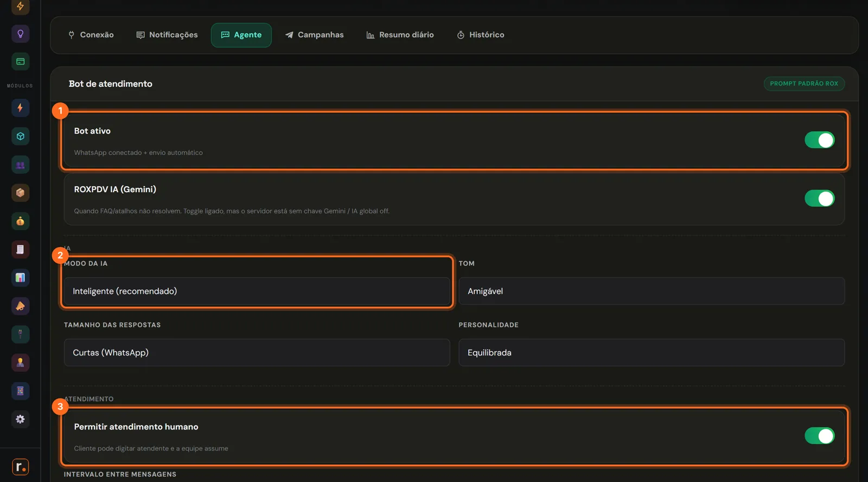Open the office worker module icon
The width and height of the screenshot is (868, 482).
tap(20, 363)
